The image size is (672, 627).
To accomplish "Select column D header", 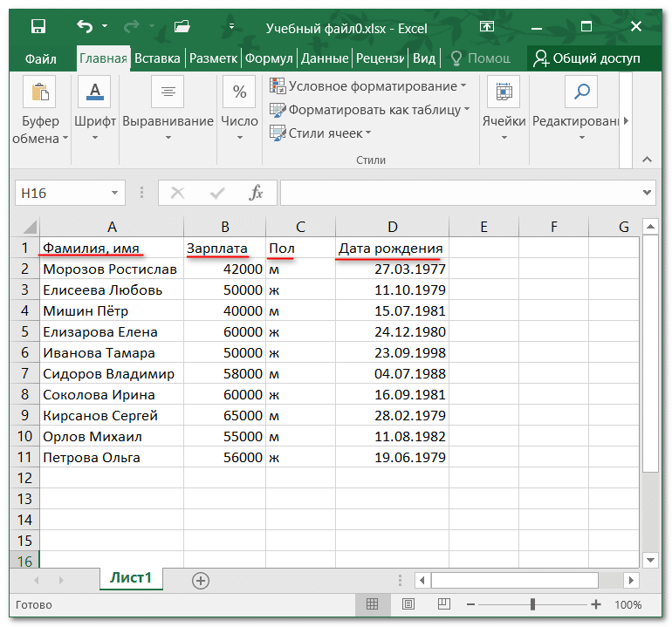I will tap(392, 227).
